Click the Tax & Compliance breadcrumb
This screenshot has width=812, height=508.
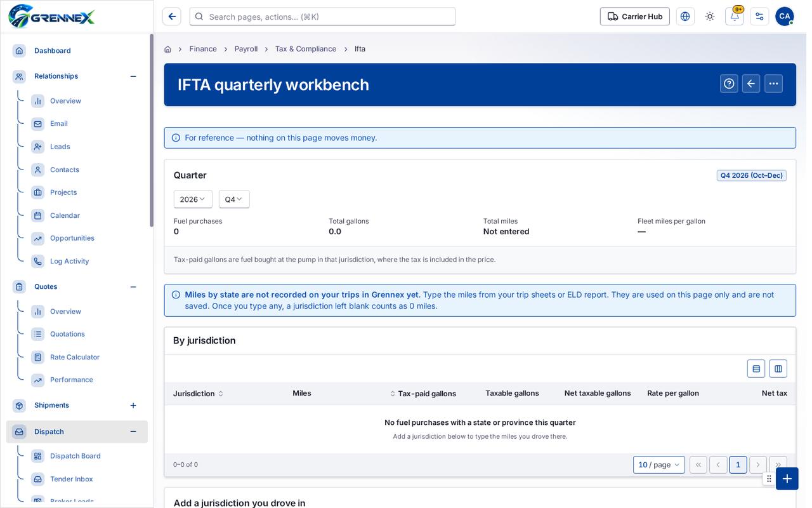(306, 49)
